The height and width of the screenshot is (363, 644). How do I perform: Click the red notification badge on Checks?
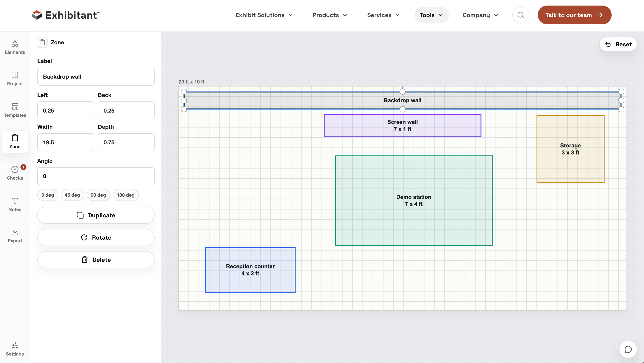point(23,167)
